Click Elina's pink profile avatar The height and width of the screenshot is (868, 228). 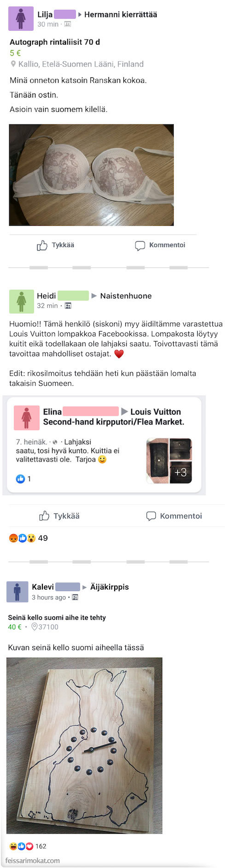point(26,417)
